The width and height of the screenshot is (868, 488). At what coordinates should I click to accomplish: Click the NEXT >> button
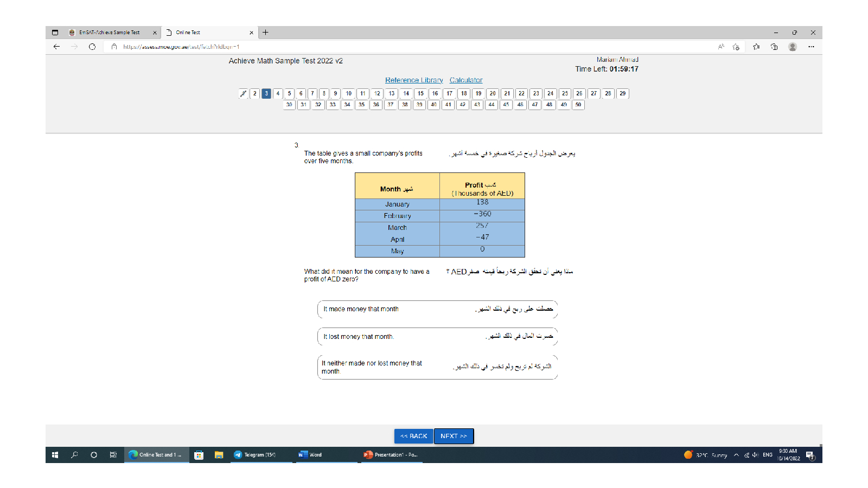coord(454,436)
